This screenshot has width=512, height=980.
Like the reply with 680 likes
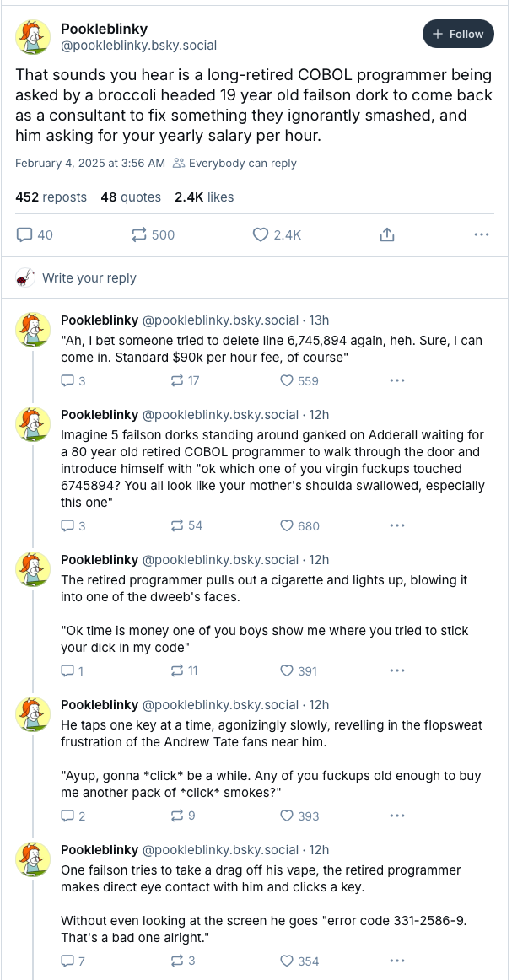288,525
